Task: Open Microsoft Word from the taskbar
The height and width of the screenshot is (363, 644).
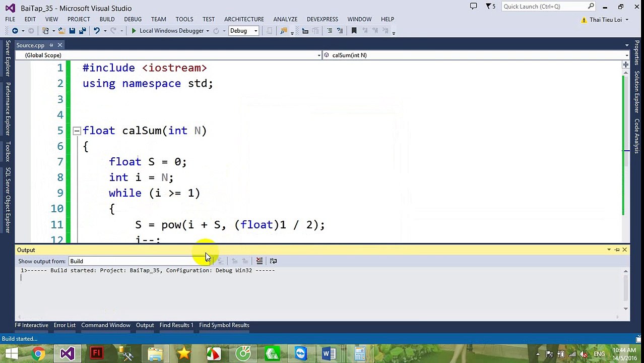Action: click(x=330, y=354)
